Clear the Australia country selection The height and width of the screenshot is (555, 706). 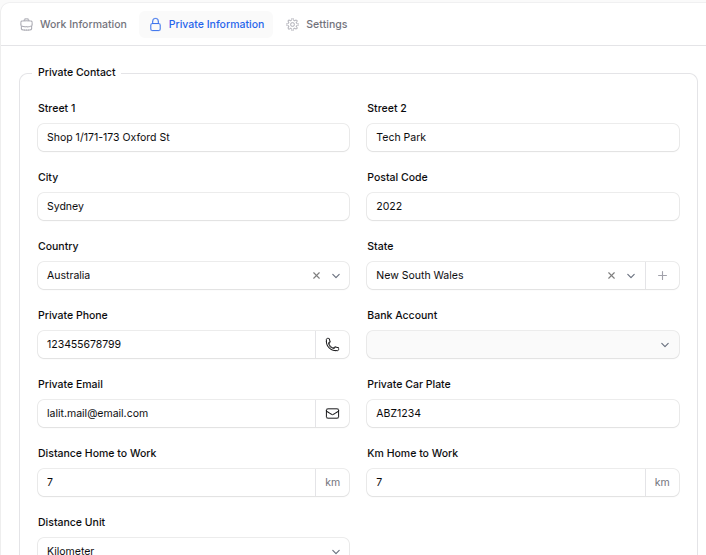click(316, 276)
